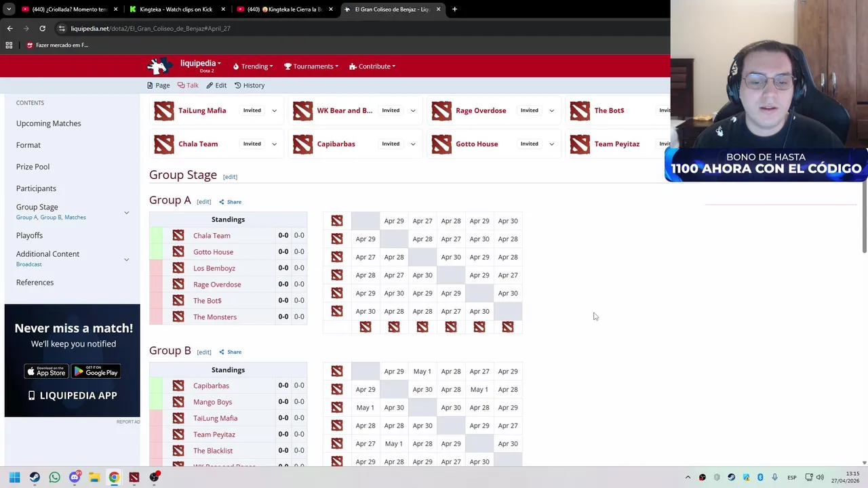This screenshot has width=868, height=488.
Task: Open the Fazer mercado bookmark
Action: click(57, 45)
